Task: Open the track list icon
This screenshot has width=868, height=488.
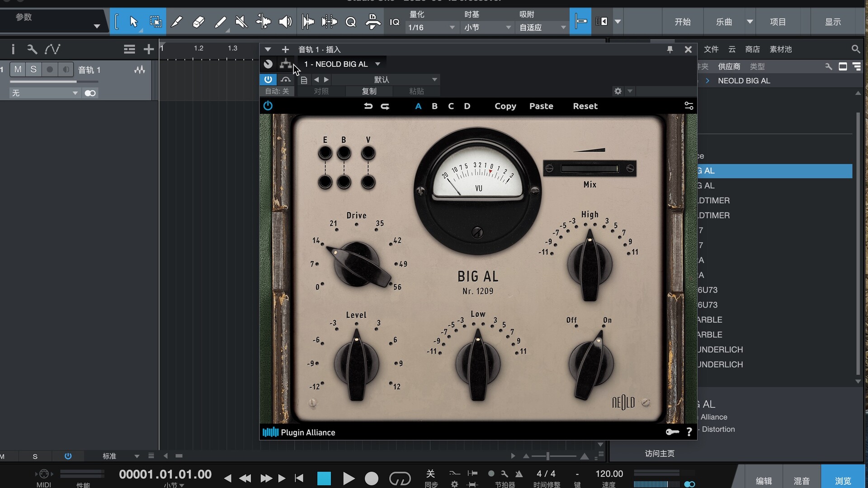Action: coord(129,49)
